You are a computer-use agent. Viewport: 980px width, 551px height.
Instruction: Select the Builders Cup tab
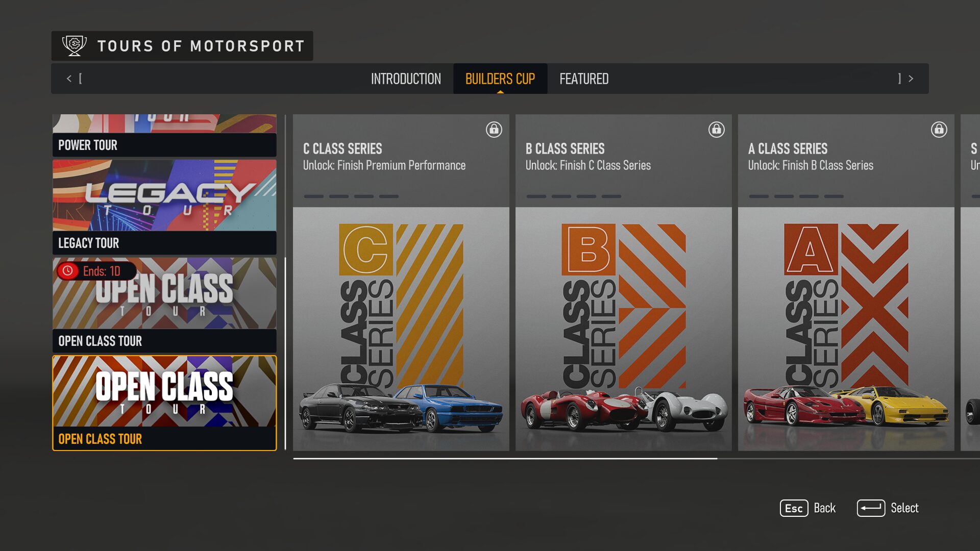[x=500, y=79]
